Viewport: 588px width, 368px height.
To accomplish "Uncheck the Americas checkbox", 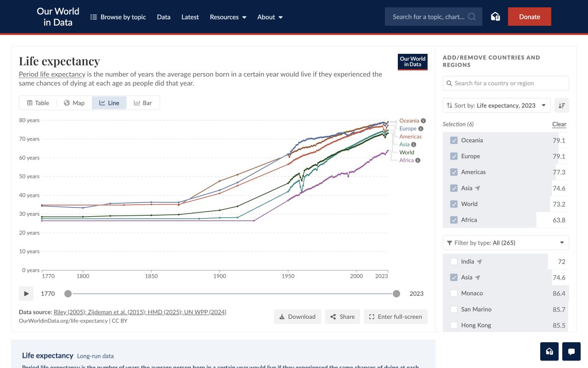I will click(454, 172).
